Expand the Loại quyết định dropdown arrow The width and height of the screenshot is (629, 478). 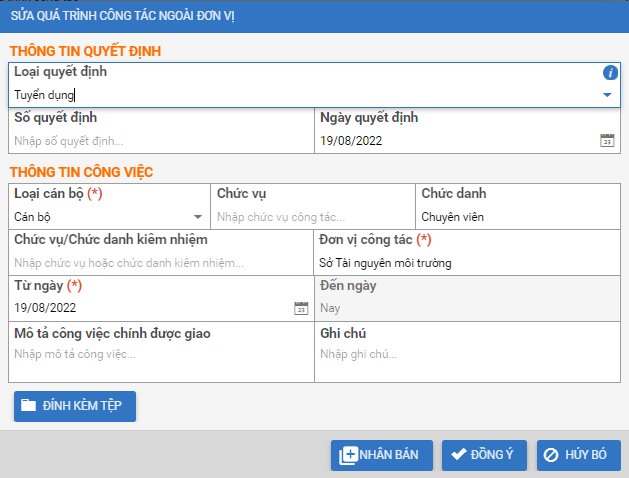607,95
